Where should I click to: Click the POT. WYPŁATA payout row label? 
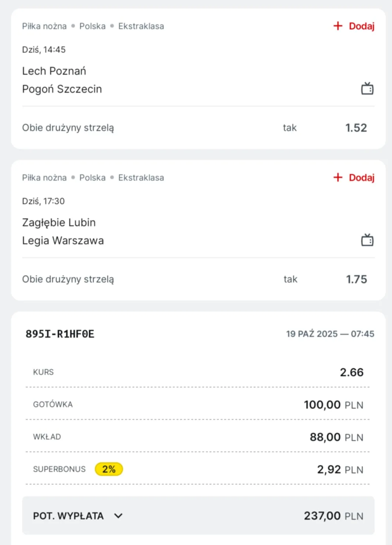tap(68, 516)
